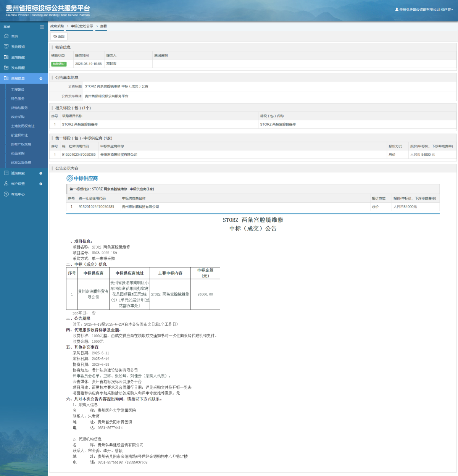Viewport: 458px width, 476px height.
Task: Click the 逾期提醒 sidebar icon
Action: (6, 57)
